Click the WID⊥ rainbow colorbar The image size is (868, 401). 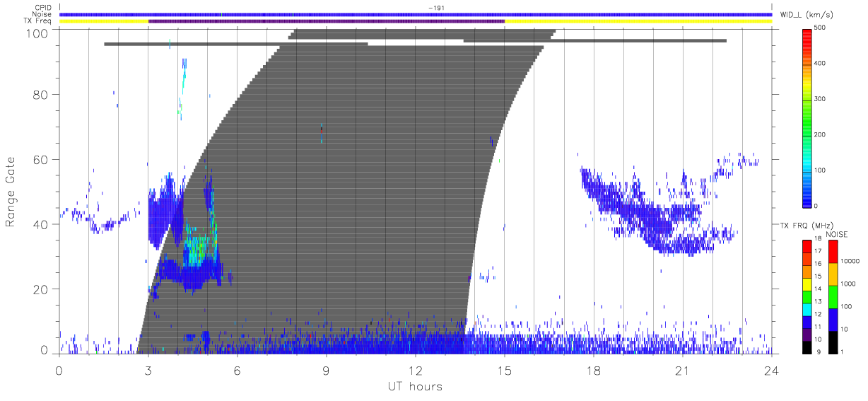pos(807,117)
